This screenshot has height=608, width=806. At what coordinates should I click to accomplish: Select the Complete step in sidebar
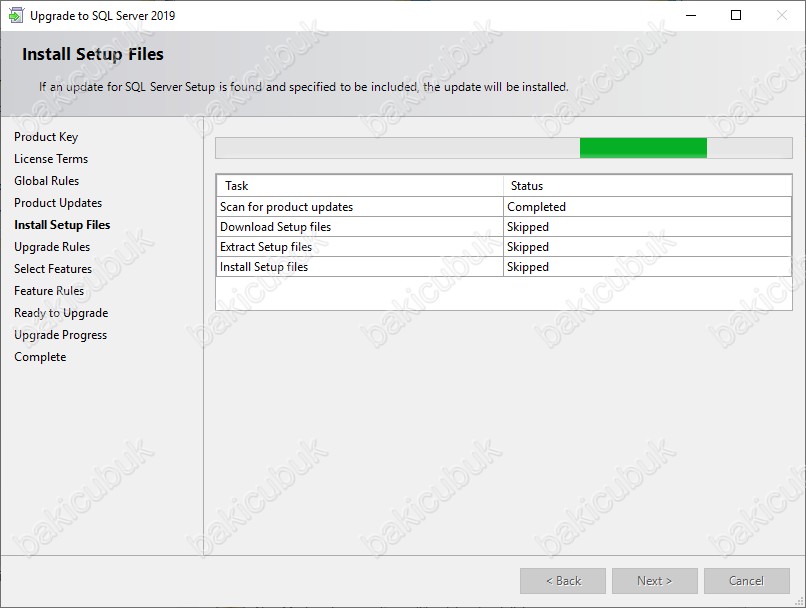(40, 357)
